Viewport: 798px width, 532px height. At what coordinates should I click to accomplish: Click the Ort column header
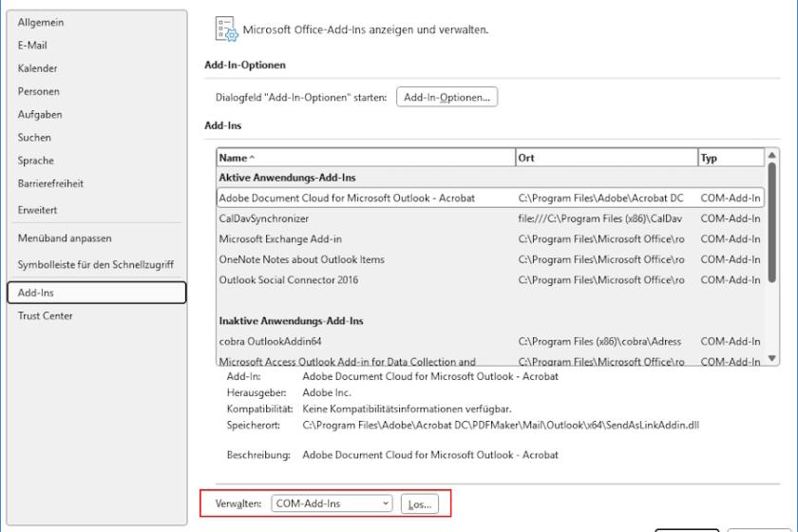tap(606, 158)
